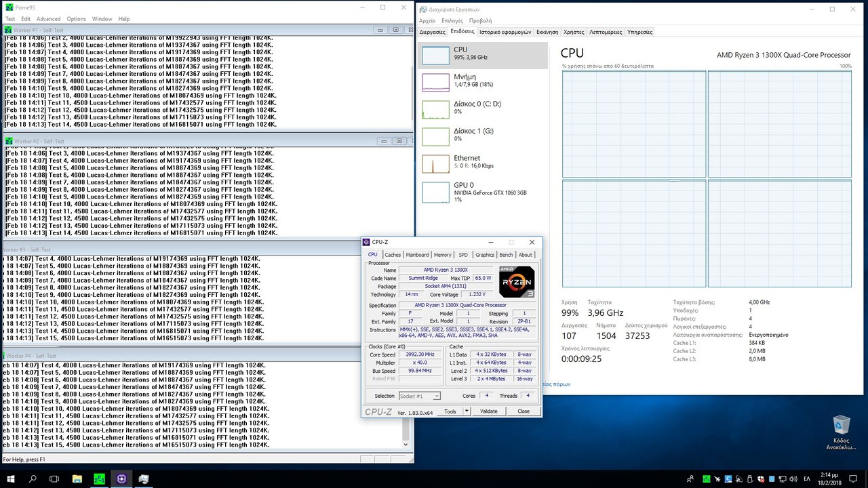Minimize the Worker #1 Self-Test child window
868x488 pixels.
(x=381, y=29)
